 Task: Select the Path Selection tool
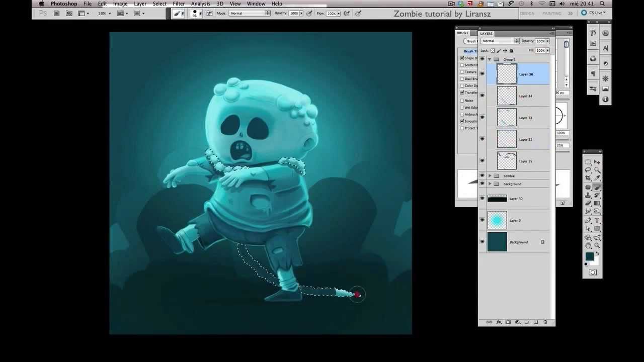(587, 228)
